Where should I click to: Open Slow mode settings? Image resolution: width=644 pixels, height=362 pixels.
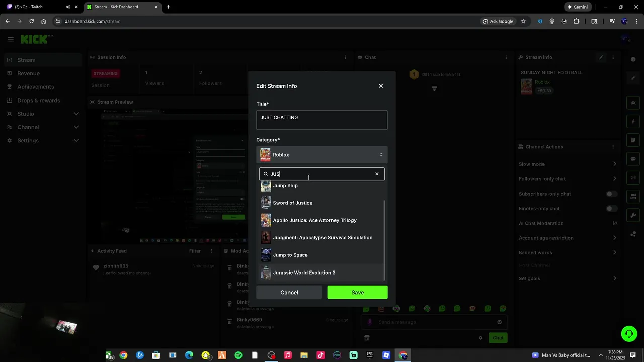pos(568,164)
